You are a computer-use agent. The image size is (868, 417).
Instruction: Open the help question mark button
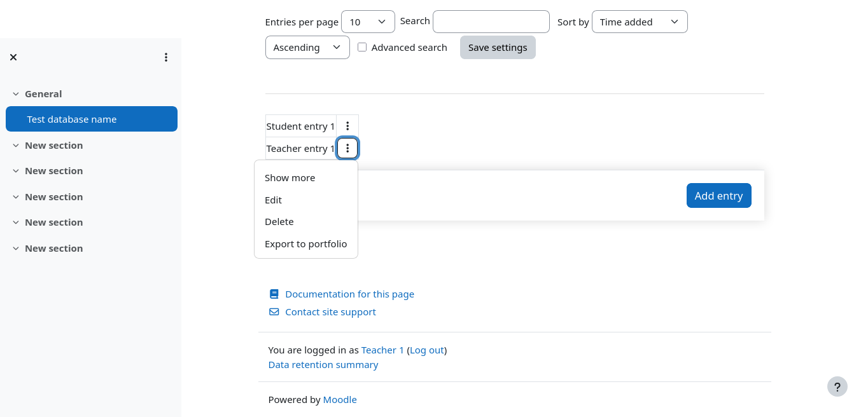(837, 386)
